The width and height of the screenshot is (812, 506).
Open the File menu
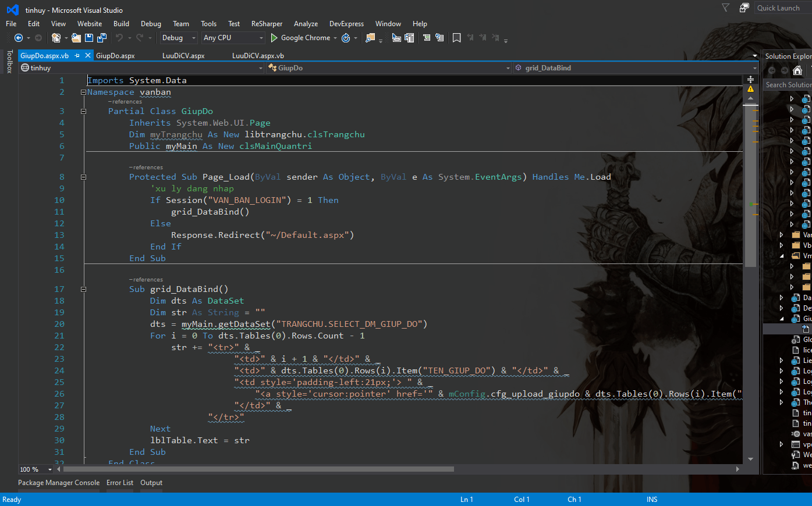click(11, 24)
